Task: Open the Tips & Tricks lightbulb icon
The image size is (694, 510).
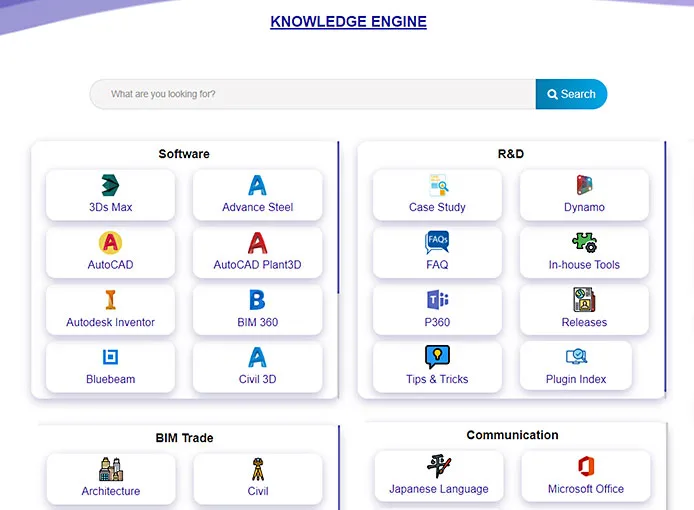Action: coord(437,357)
